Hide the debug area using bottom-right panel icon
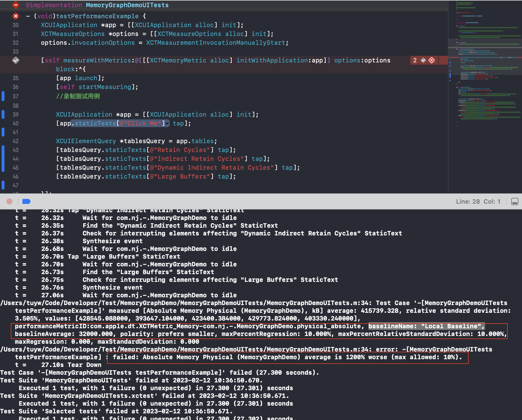 [515, 201]
